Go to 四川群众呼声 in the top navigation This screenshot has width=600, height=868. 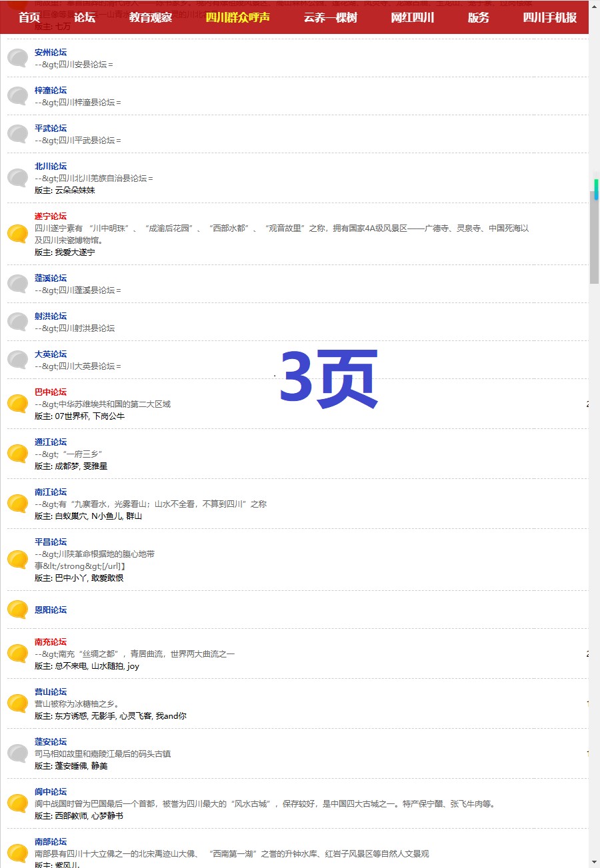(237, 17)
